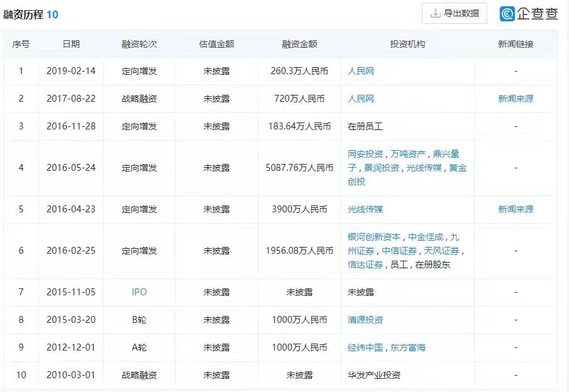Screen dimensions: 569x392
Task: Open 中信证券 investor link
Action: [399, 251]
